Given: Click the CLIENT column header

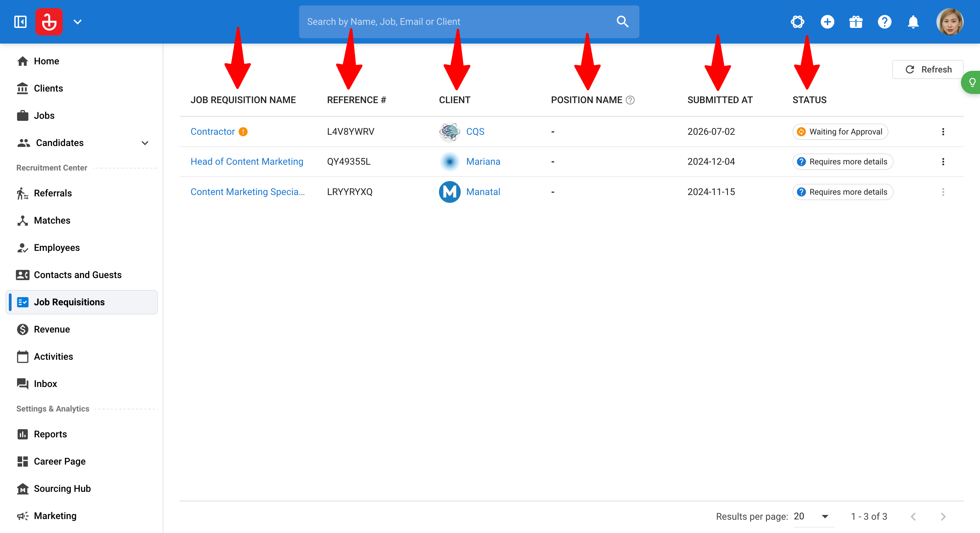Looking at the screenshot, I should (455, 100).
